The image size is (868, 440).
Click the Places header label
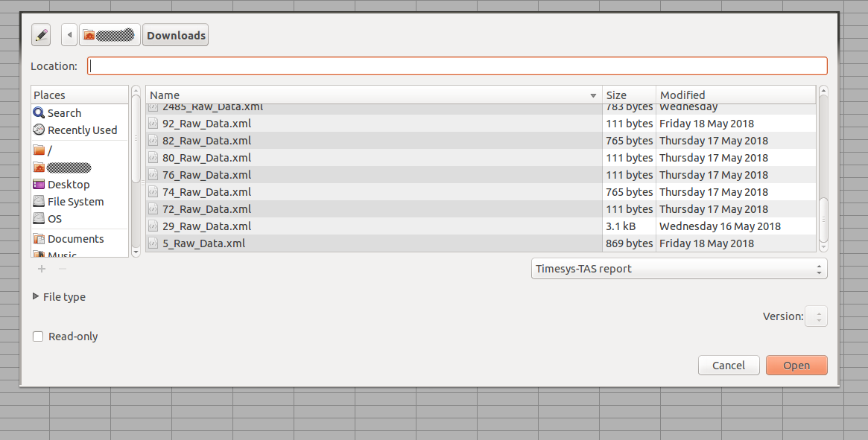pyautogui.click(x=49, y=95)
